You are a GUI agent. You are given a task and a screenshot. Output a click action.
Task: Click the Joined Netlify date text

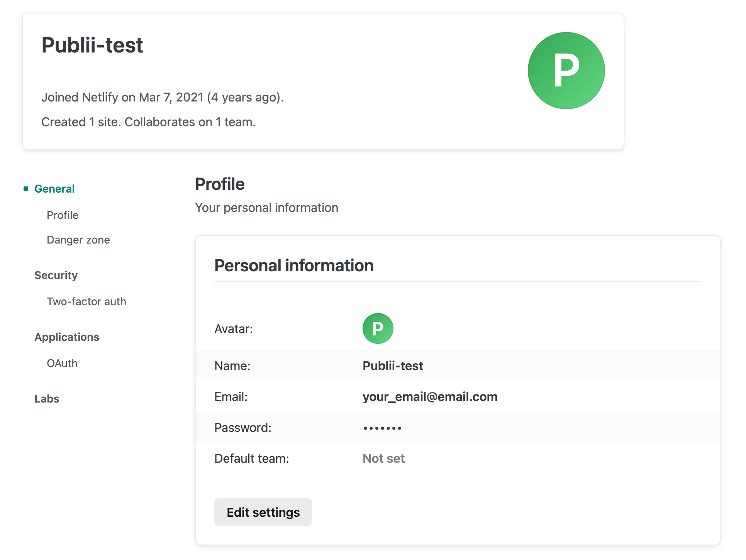click(162, 97)
